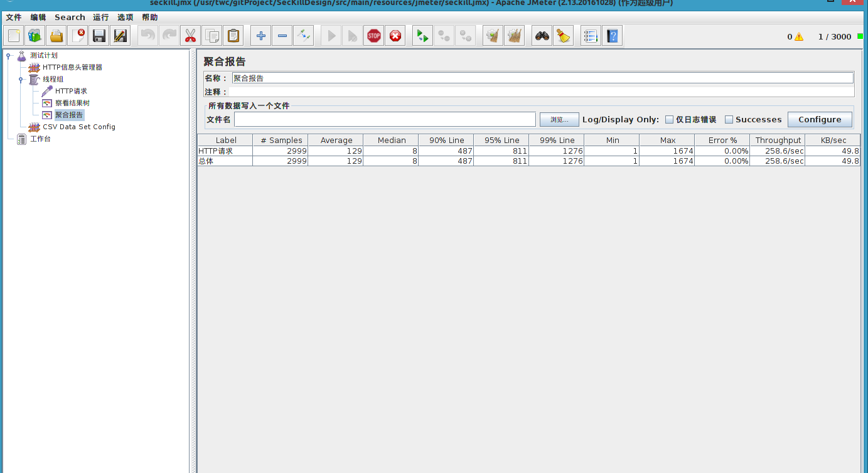Click the 99% Line column header
868x473 pixels.
click(x=557, y=140)
